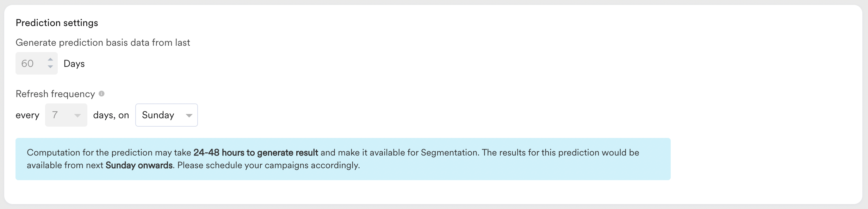Image resolution: width=868 pixels, height=209 pixels.
Task: Click the caret arrow of Sunday dropdown
Action: [189, 115]
